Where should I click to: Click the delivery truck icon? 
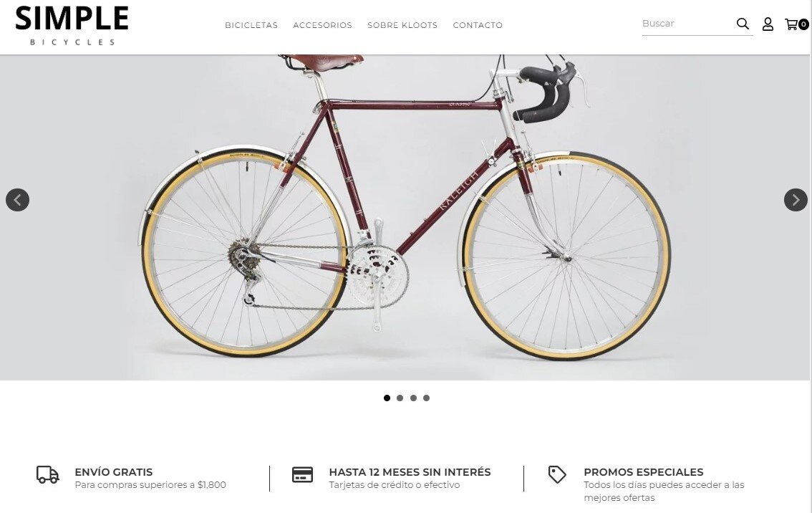[x=48, y=474]
